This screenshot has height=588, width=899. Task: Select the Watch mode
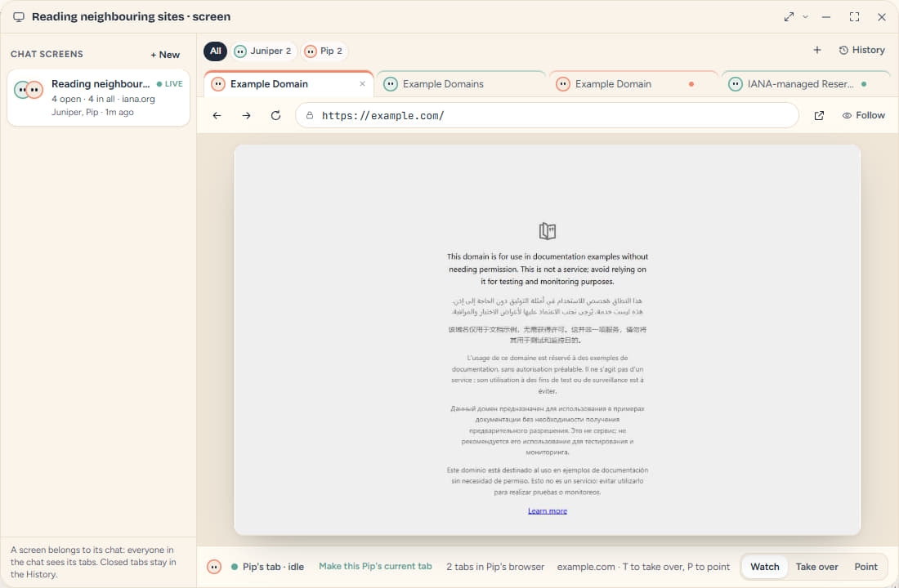click(765, 566)
